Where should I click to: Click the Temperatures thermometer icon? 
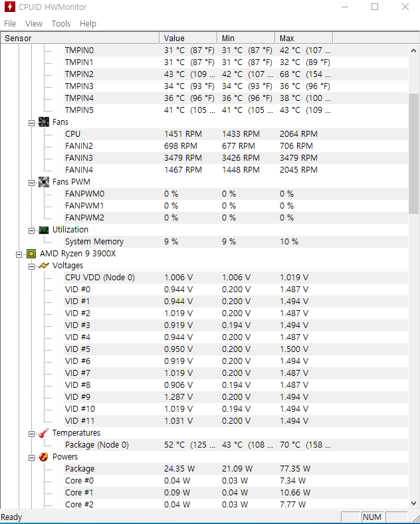[x=44, y=433]
